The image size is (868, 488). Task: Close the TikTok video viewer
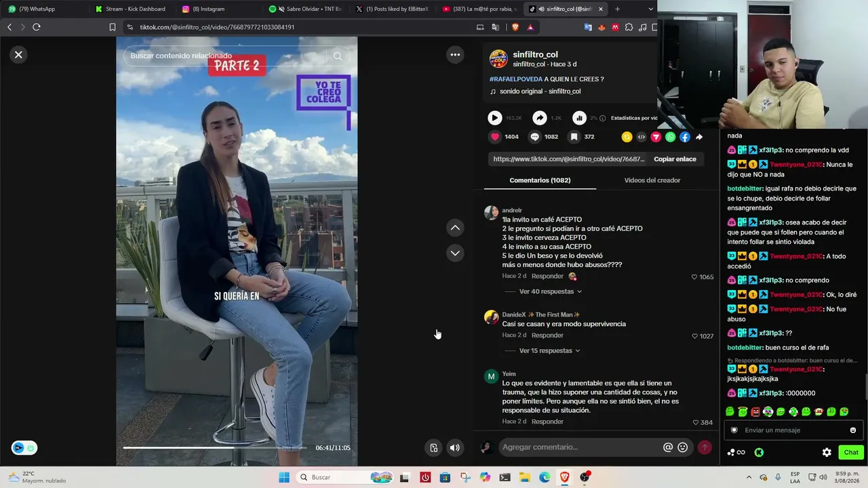18,55
